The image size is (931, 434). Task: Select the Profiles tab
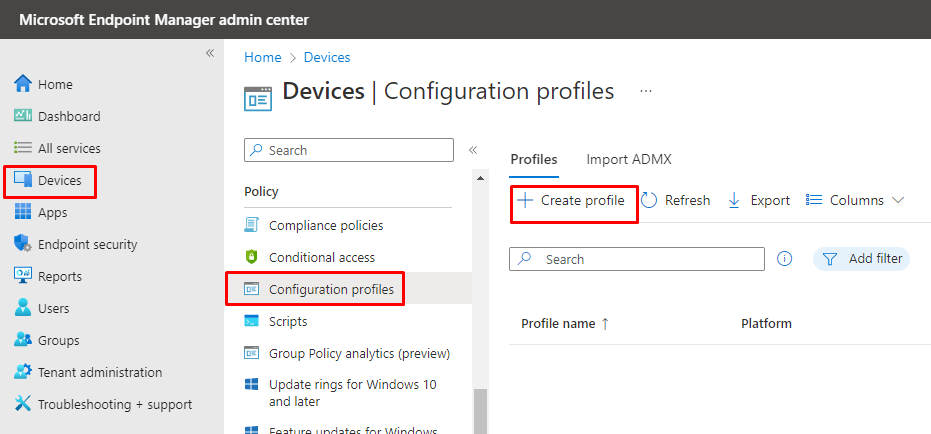[x=534, y=160]
